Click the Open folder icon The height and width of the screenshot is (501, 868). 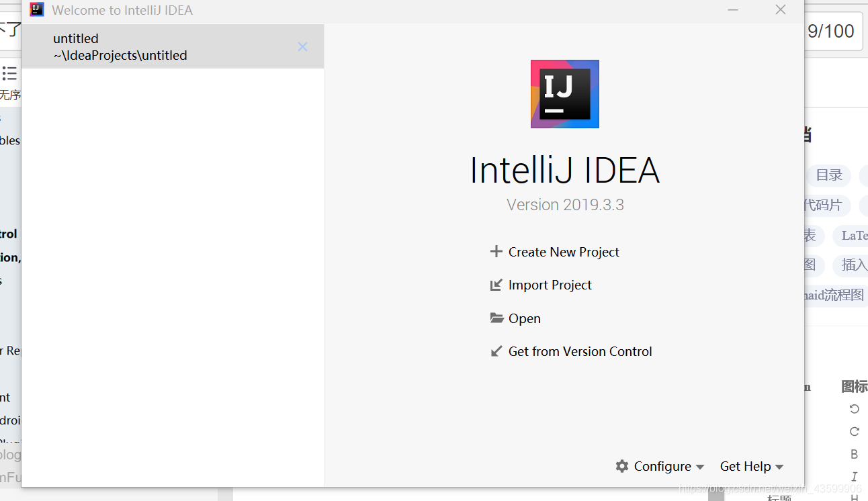click(x=496, y=318)
